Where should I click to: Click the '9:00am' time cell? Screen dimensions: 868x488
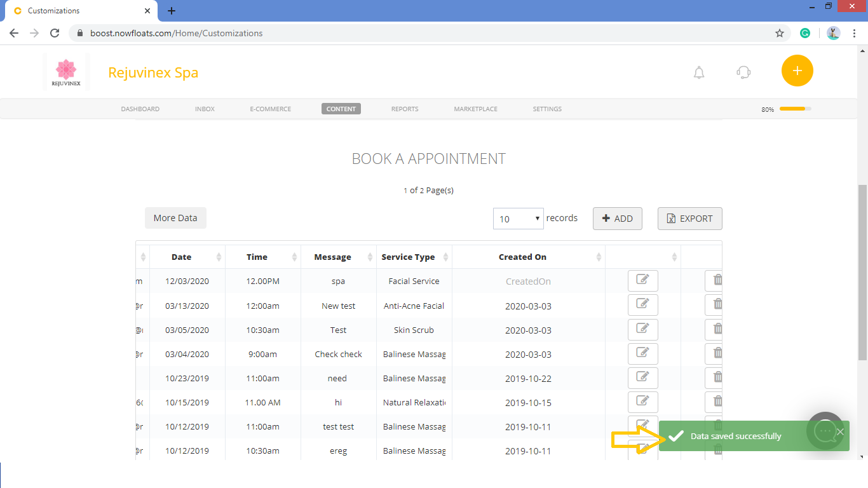click(x=263, y=354)
